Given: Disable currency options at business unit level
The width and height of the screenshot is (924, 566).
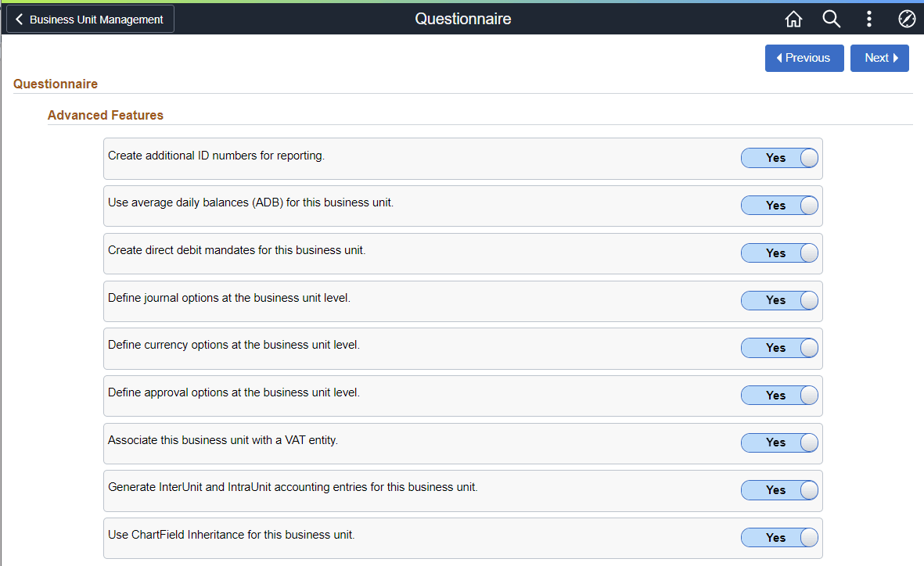Looking at the screenshot, I should 779,347.
